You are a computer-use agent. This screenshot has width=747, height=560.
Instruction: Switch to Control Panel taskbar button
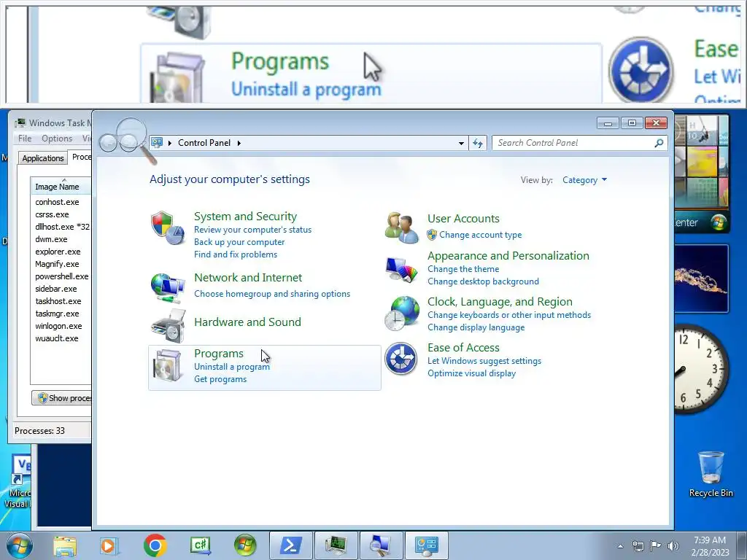pos(426,545)
